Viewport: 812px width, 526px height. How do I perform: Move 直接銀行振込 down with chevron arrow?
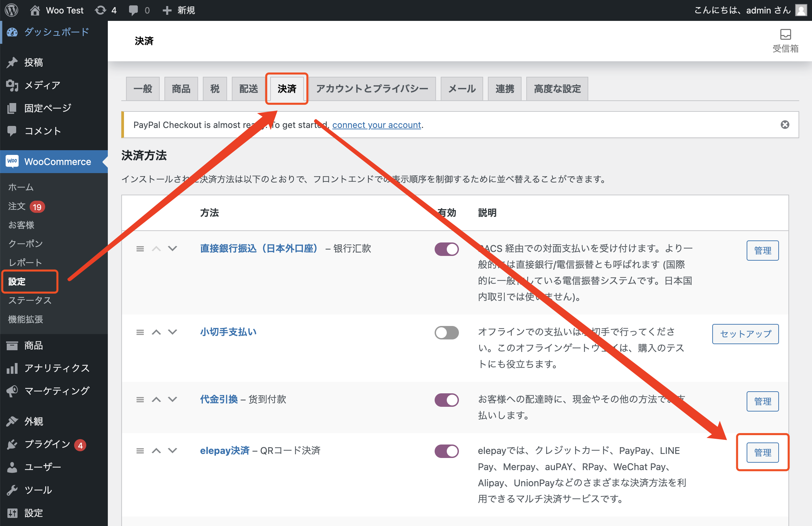[173, 249]
